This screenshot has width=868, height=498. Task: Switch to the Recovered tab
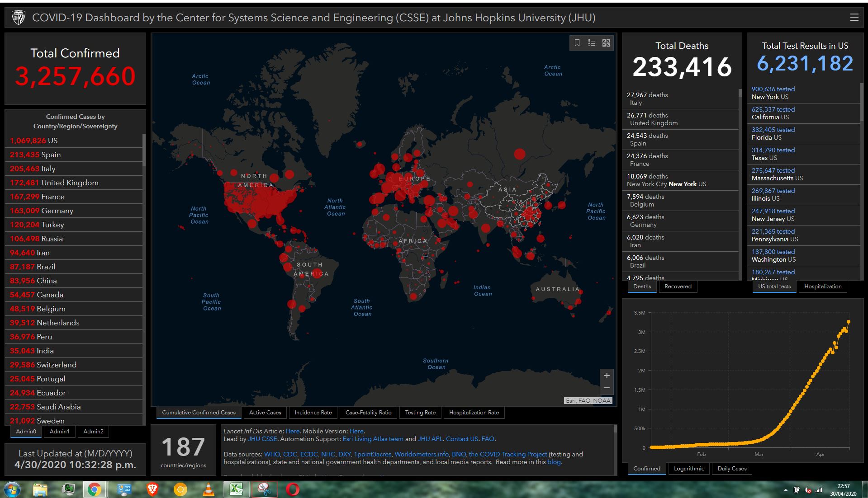click(x=678, y=287)
